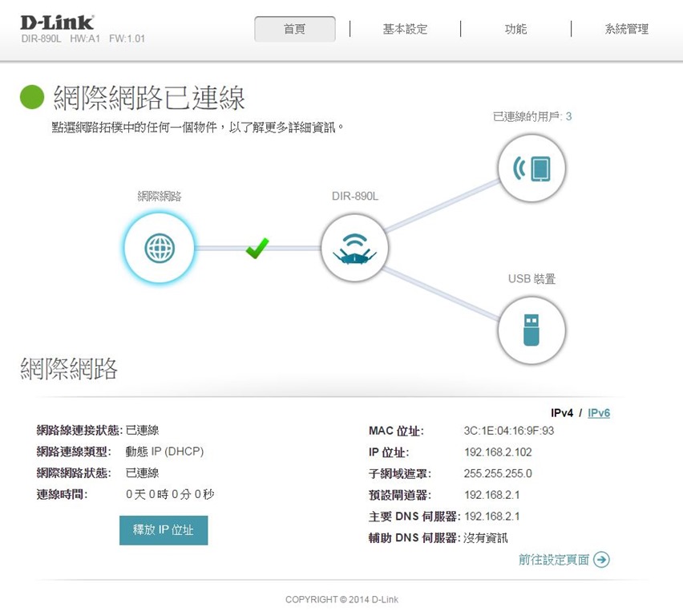
Task: Click the 釋放 IP 位址 button
Action: tap(164, 530)
